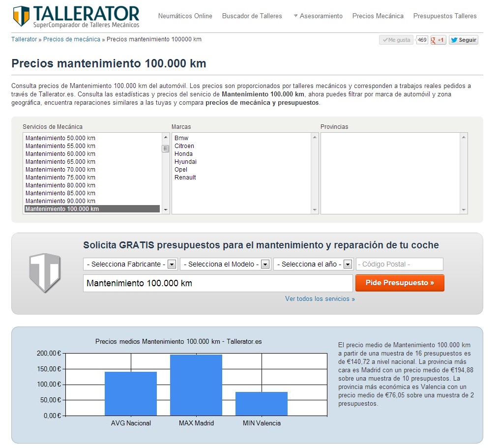Viewport: 498px width, 448px height.
Task: Follow the Tallerator breadcrumb link
Action: pos(24,39)
